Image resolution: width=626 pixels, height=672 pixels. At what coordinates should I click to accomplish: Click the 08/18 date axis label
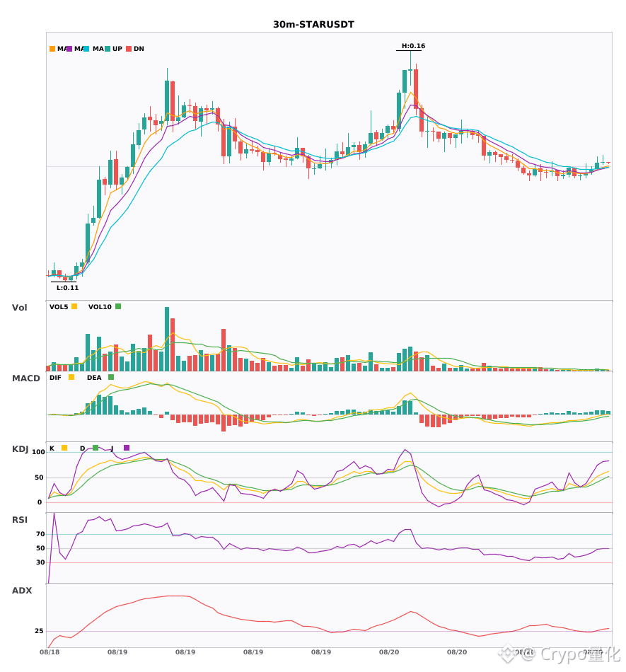50,652
